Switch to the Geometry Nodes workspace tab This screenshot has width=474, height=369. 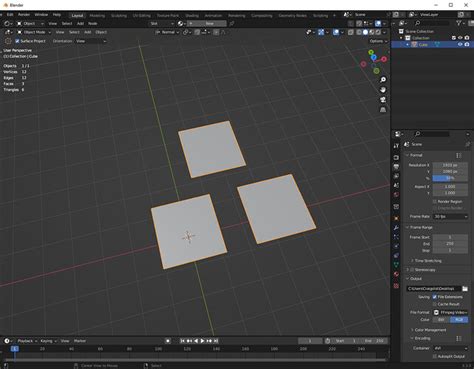(x=292, y=15)
